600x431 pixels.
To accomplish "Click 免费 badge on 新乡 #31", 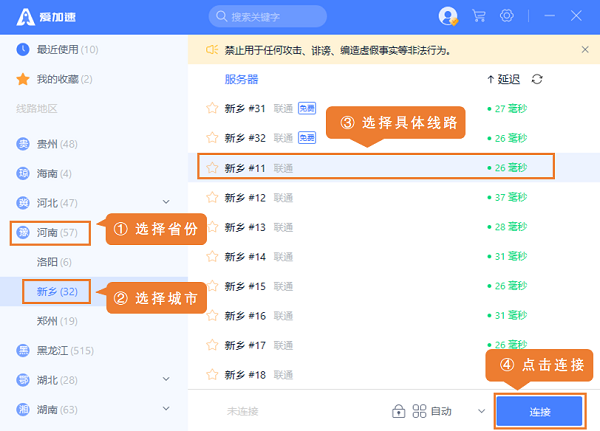I will click(x=307, y=108).
